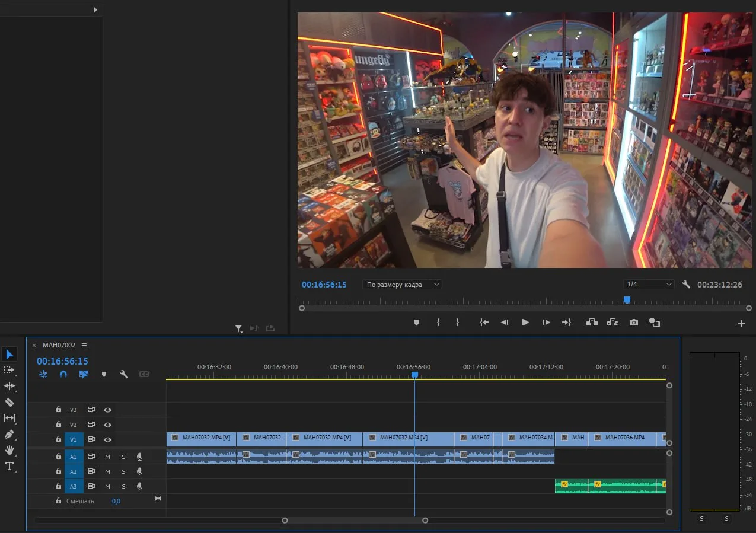Open the timeline display settings wrench

[x=124, y=374]
